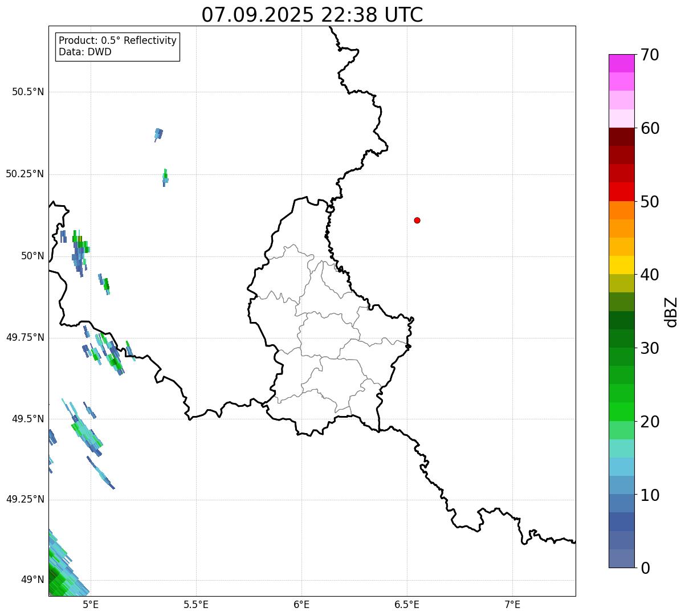Click the 49°N latitude label
Image resolution: width=685 pixels, height=616 pixels.
[x=32, y=580]
